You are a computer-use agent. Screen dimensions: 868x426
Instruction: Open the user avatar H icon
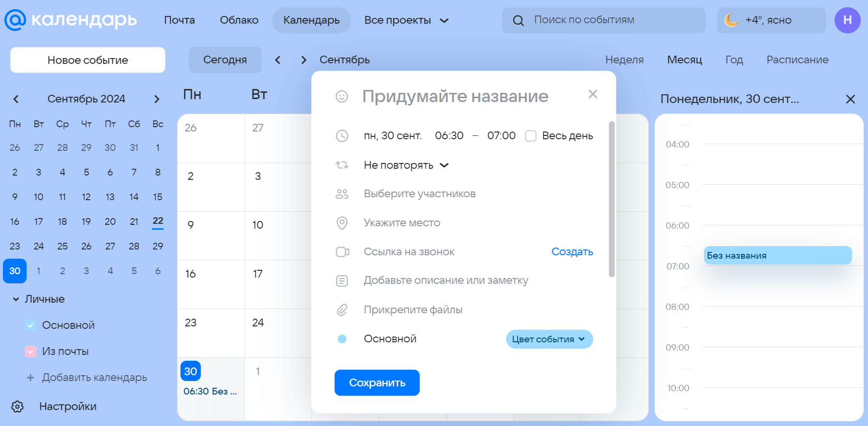[847, 20]
